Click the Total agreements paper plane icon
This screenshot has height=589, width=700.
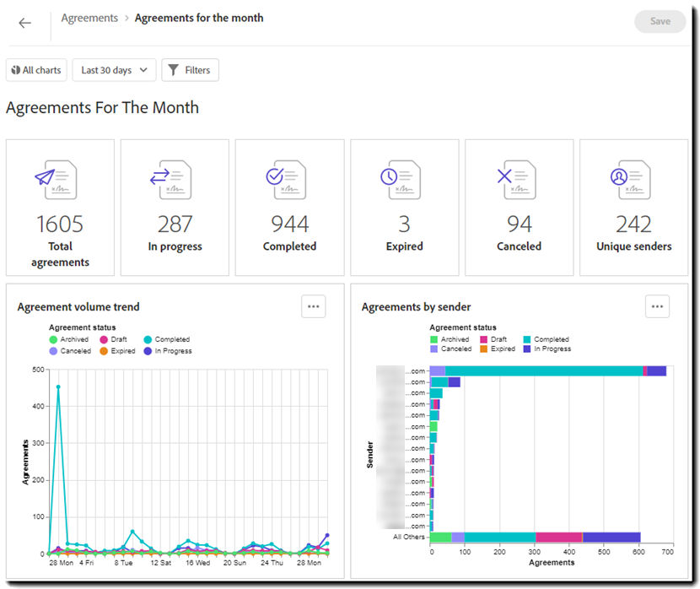click(x=56, y=180)
